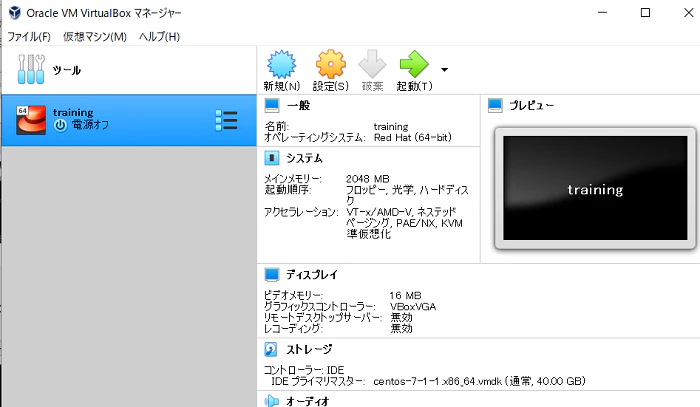Click the centos-7-1-1.x86_64.vmdk disk entry
700x407 pixels.
point(479,381)
